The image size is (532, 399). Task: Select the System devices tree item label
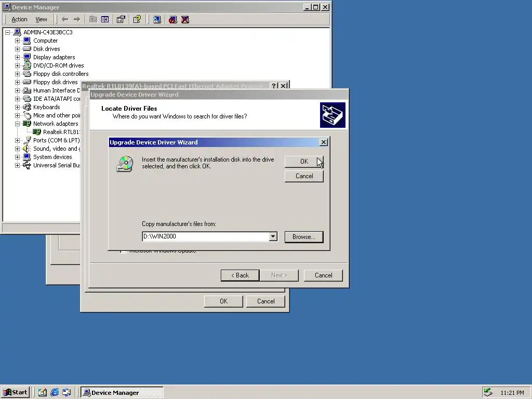52,157
